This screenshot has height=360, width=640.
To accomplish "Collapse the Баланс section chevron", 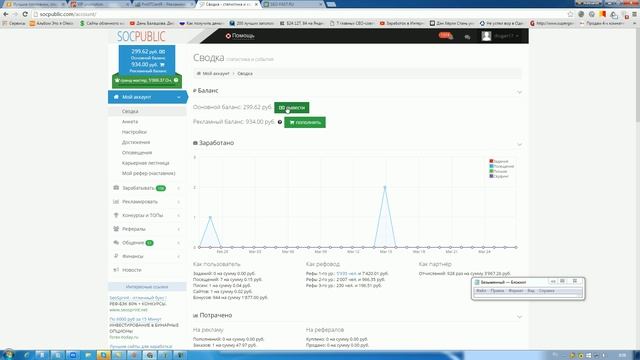I will pos(519,92).
